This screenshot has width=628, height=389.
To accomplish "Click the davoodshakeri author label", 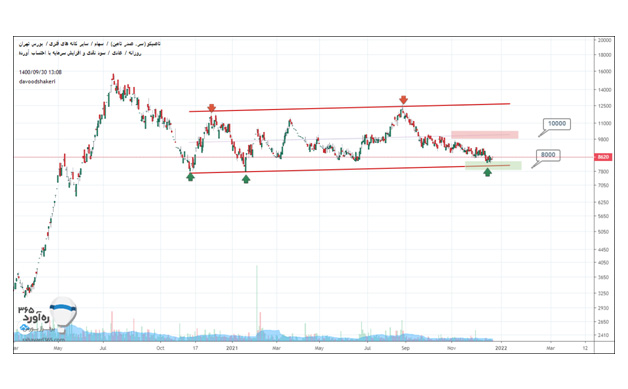I will click(x=37, y=81).
